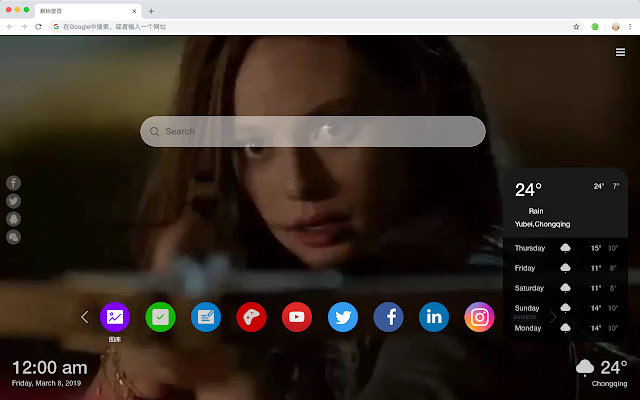Image resolution: width=640 pixels, height=400 pixels.
Task: Click the date Friday, March 8, 2019
Action: (x=47, y=383)
